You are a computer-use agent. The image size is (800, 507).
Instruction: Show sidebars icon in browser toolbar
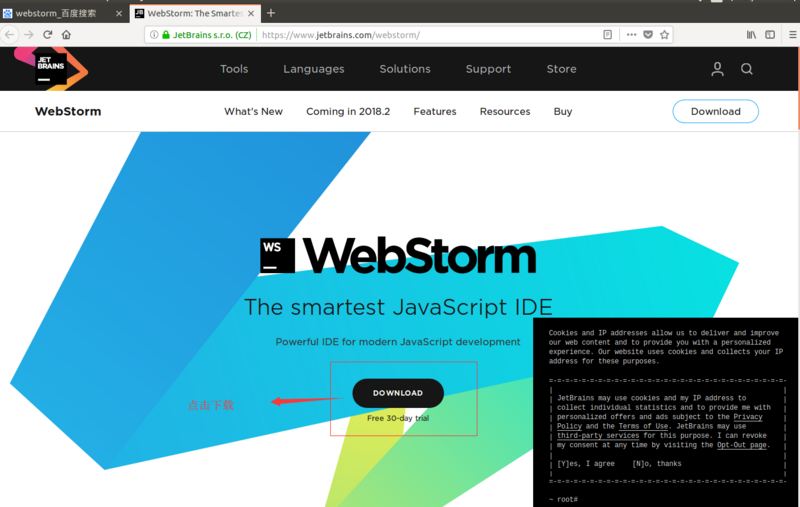tap(770, 35)
